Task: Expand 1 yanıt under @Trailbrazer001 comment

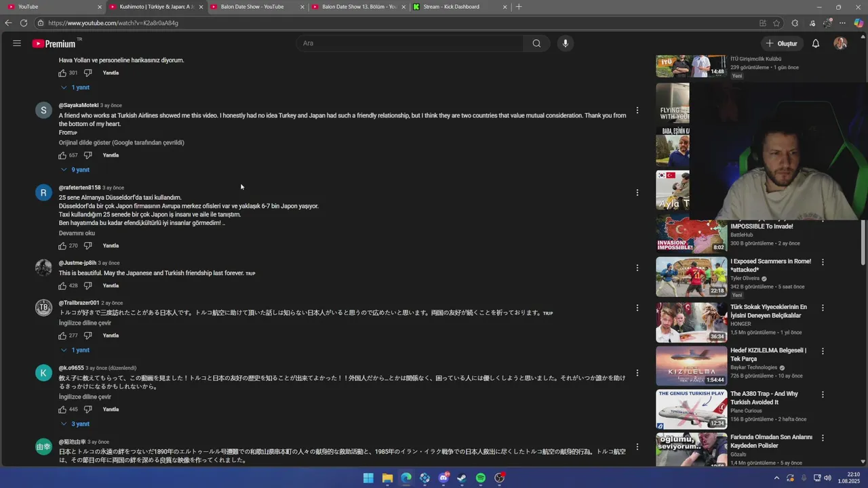Action: tap(75, 350)
